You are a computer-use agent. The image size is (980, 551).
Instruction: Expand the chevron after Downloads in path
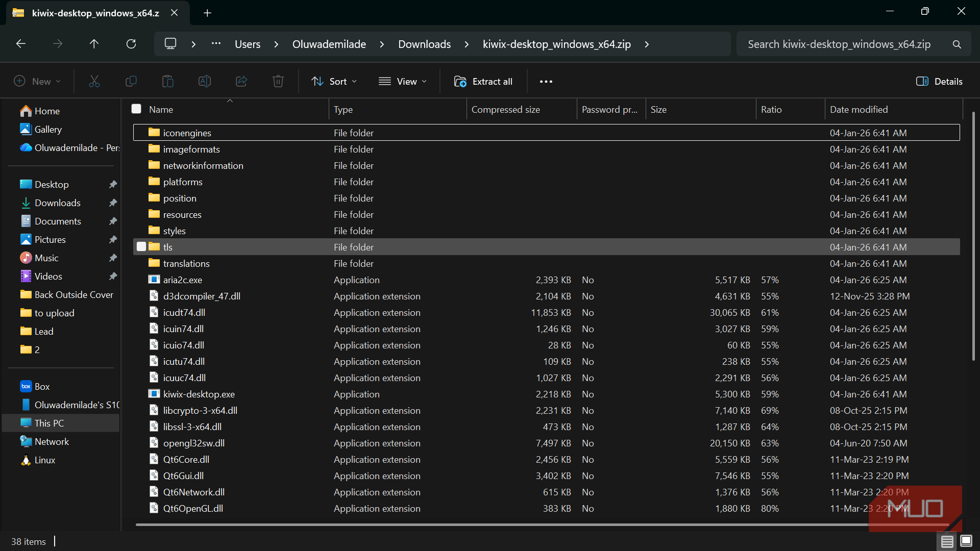[x=467, y=44]
